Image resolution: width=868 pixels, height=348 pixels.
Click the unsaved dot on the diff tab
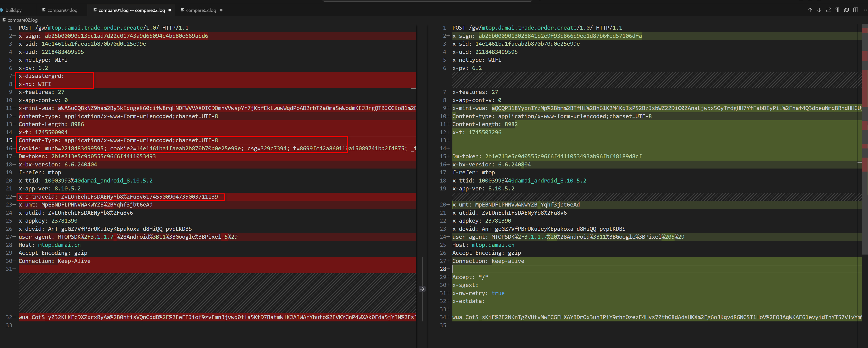[x=170, y=10]
